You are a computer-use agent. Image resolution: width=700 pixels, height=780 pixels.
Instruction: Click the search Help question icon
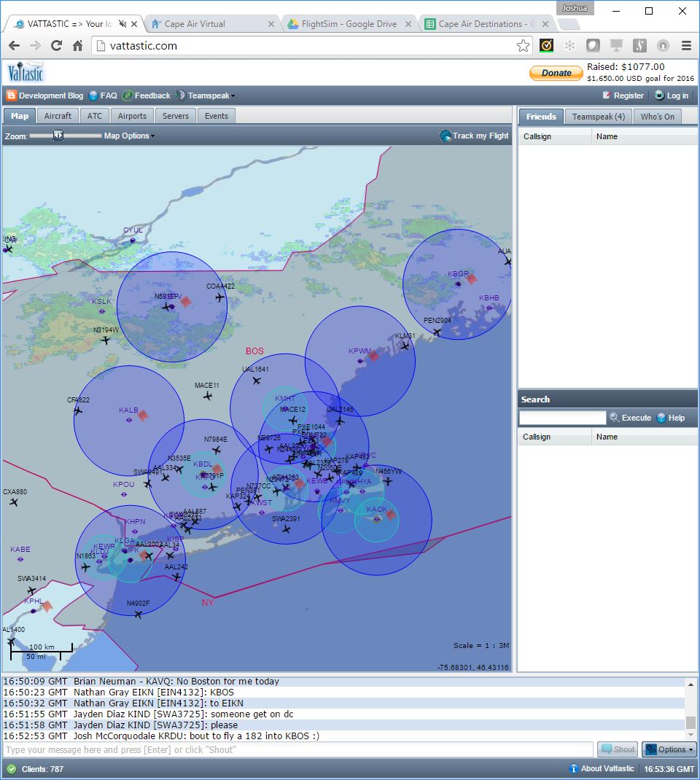click(x=661, y=418)
